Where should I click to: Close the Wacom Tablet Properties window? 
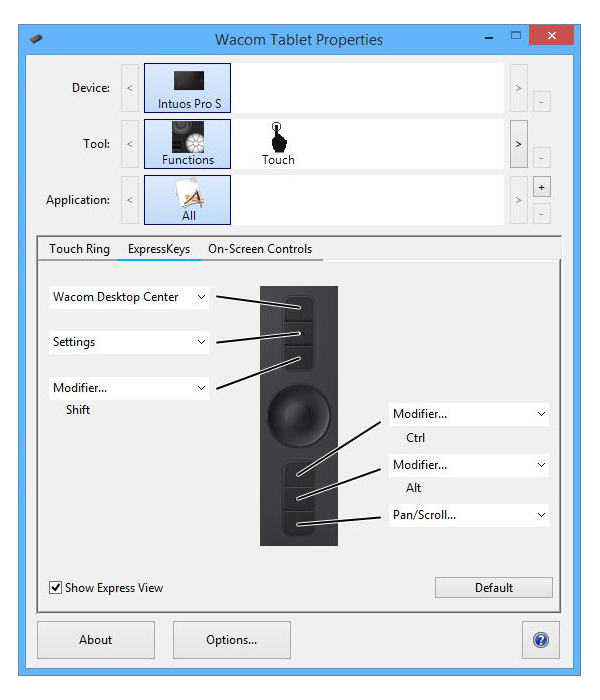551,35
